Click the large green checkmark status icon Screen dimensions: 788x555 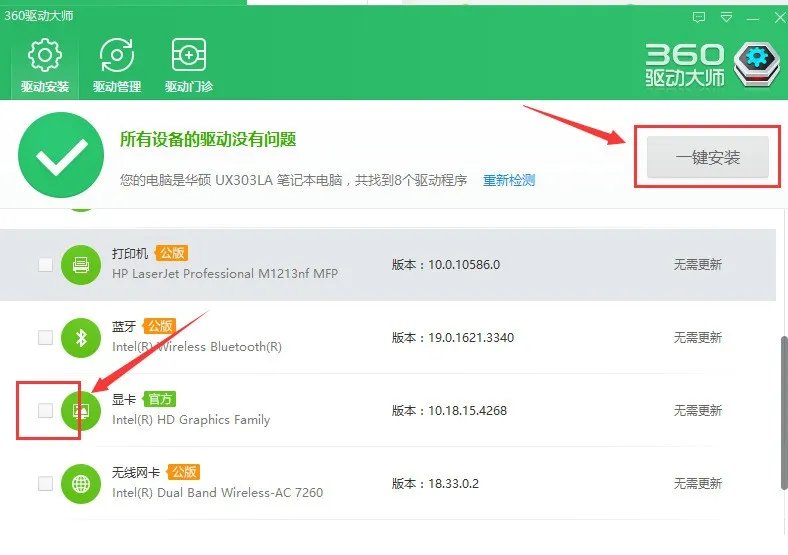coord(61,155)
